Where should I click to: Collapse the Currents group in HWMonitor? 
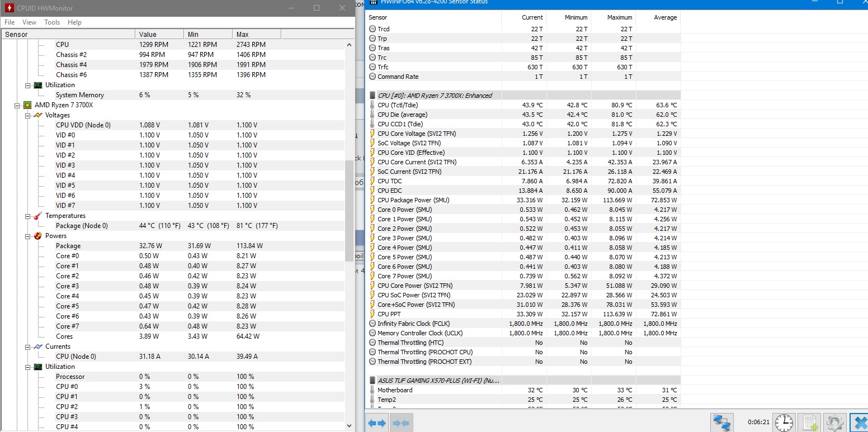pos(27,346)
